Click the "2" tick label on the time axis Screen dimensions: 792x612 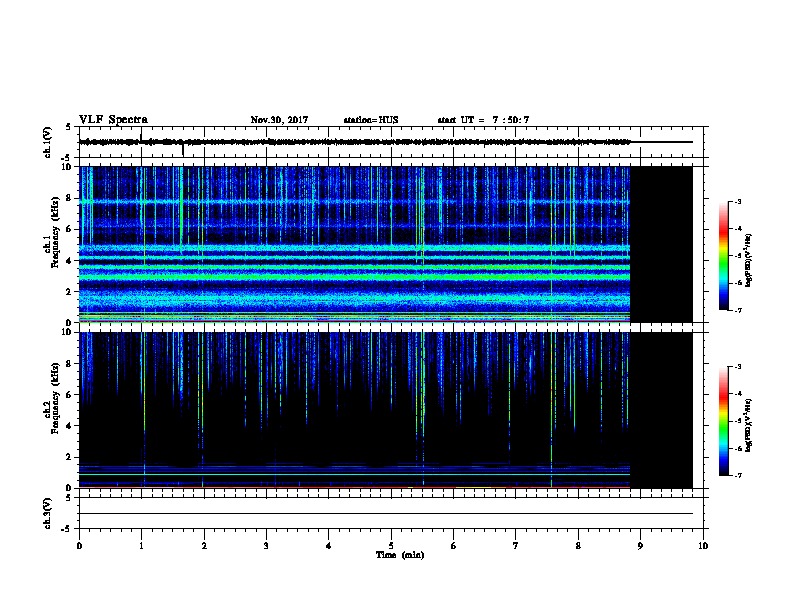point(204,546)
